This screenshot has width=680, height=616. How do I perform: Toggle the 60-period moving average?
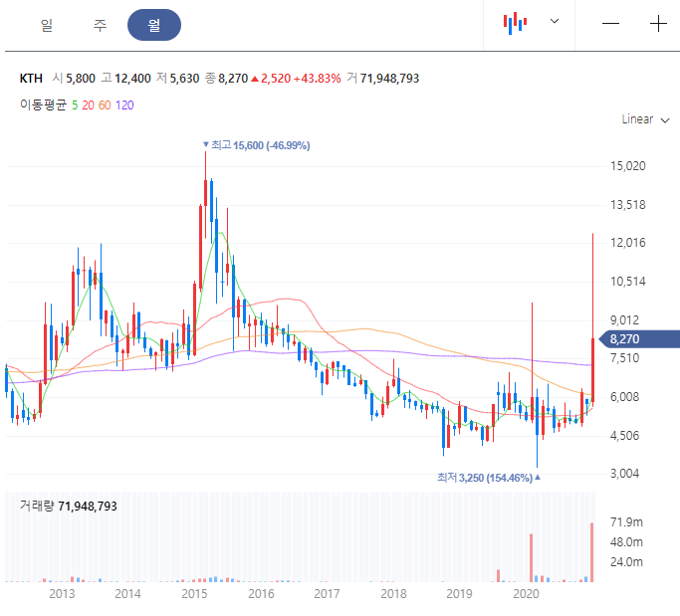(105, 104)
